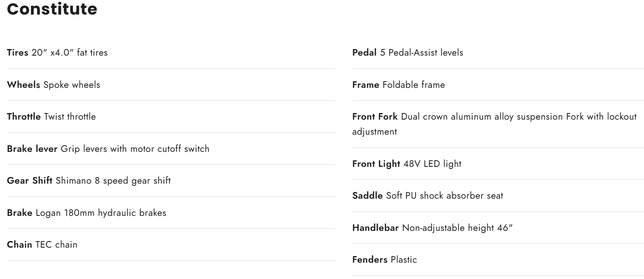This screenshot has width=644, height=279.
Task: Click the 20" x4.0" fat tires text
Action: click(x=70, y=53)
